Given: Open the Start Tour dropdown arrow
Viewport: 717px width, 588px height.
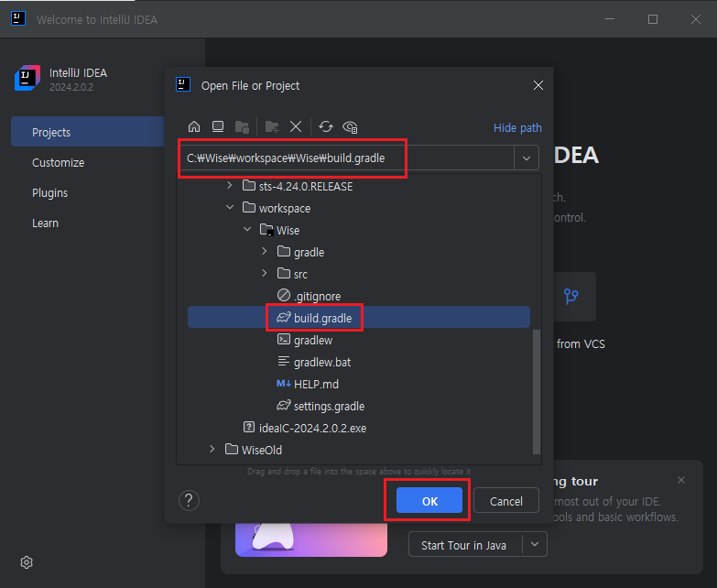Looking at the screenshot, I should [535, 545].
